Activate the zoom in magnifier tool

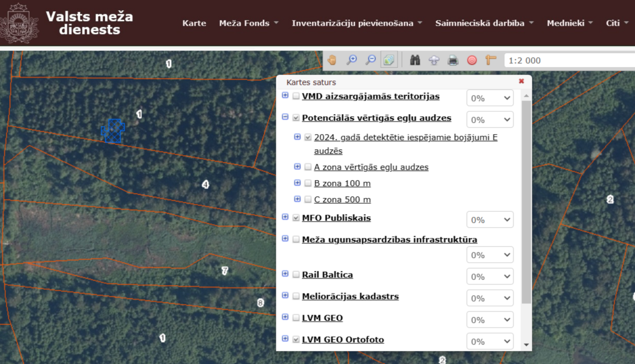(351, 60)
